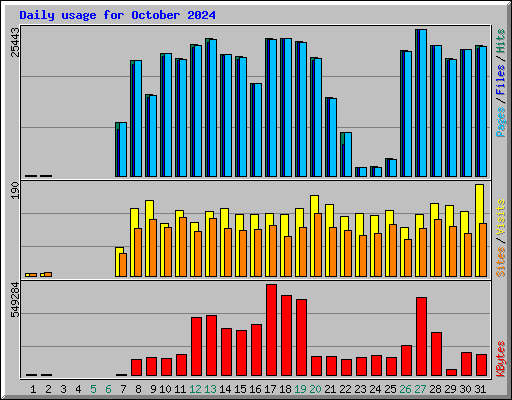Click green day 13 label
This screenshot has width=512, height=400.
pos(210,389)
